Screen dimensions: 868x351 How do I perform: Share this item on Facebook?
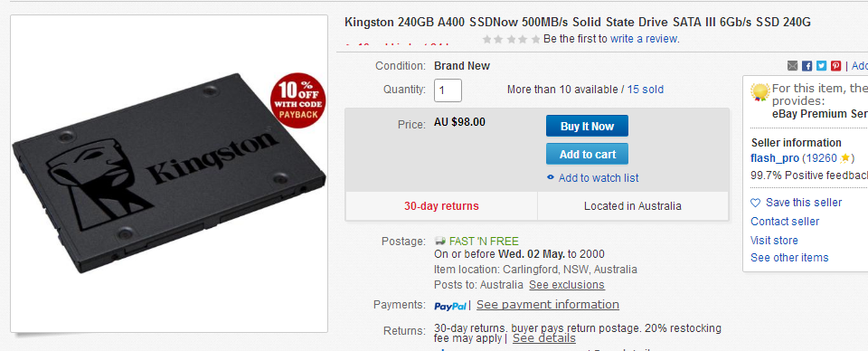[807, 66]
